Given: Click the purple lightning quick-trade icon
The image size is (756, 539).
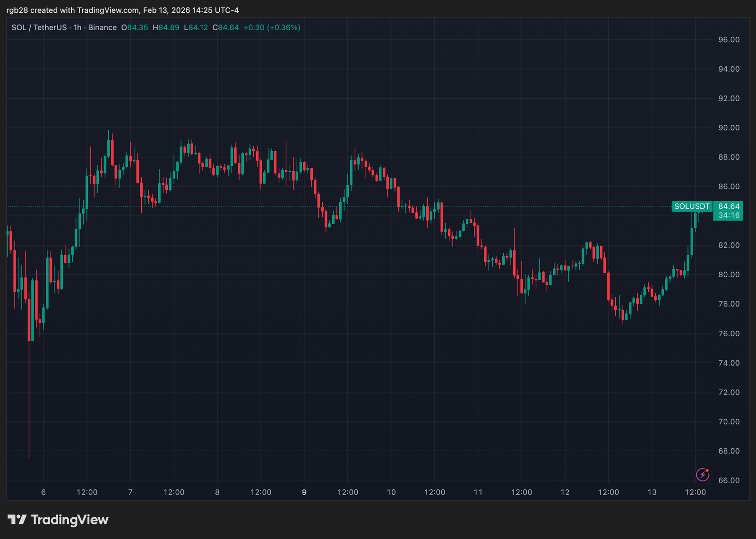Looking at the screenshot, I should coord(703,475).
